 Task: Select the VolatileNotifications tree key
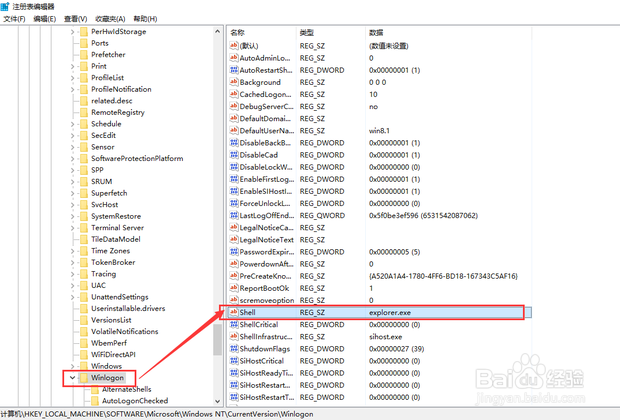tap(125, 332)
